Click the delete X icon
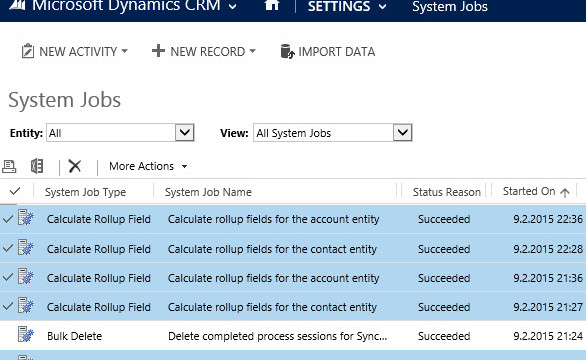Image resolution: width=586 pixels, height=360 pixels. (75, 166)
